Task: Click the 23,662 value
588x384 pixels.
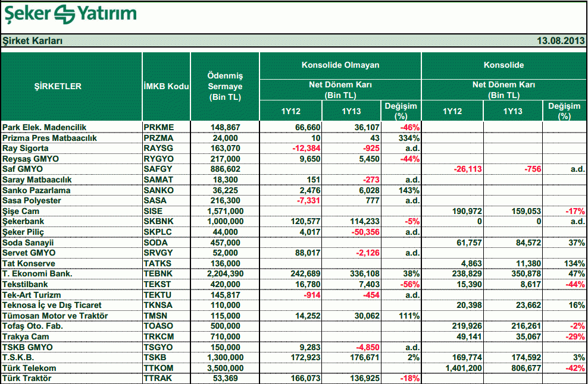Action: (528, 306)
